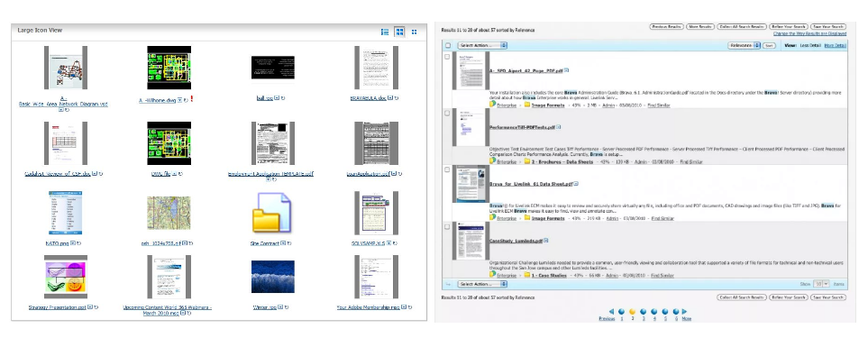Click the circular arrow icon beside NATO.png
Screen dimensions: 868x338
78,242
